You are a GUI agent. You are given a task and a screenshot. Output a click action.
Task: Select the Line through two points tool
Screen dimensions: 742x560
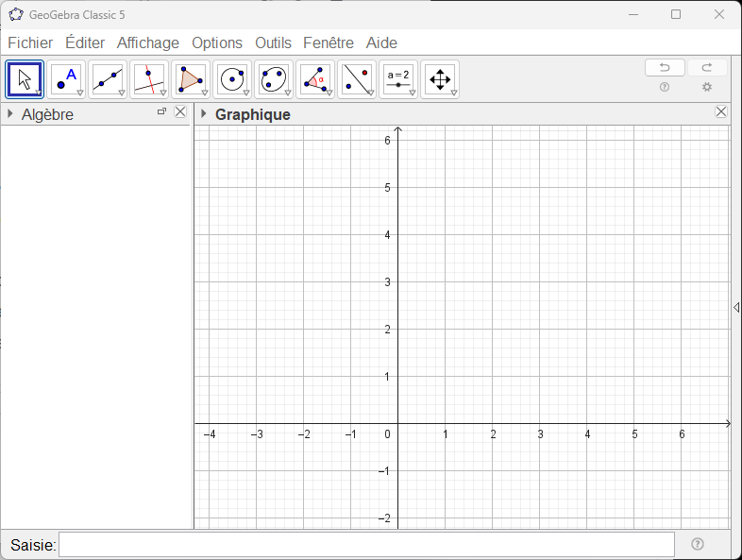coord(108,79)
